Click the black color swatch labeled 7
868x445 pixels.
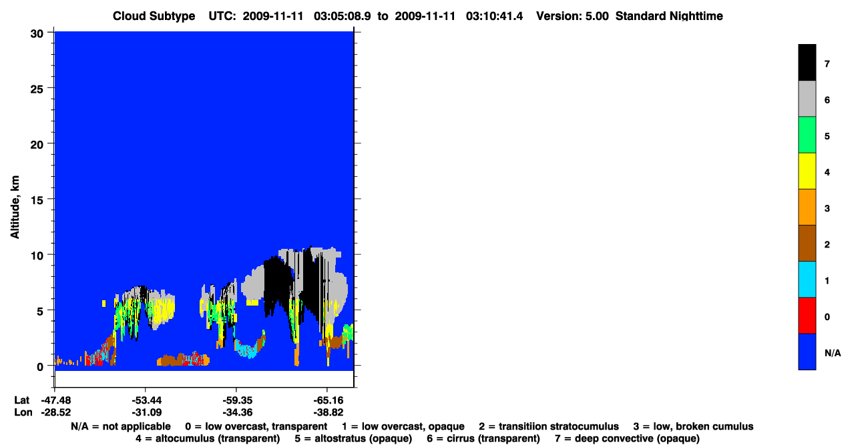[807, 63]
